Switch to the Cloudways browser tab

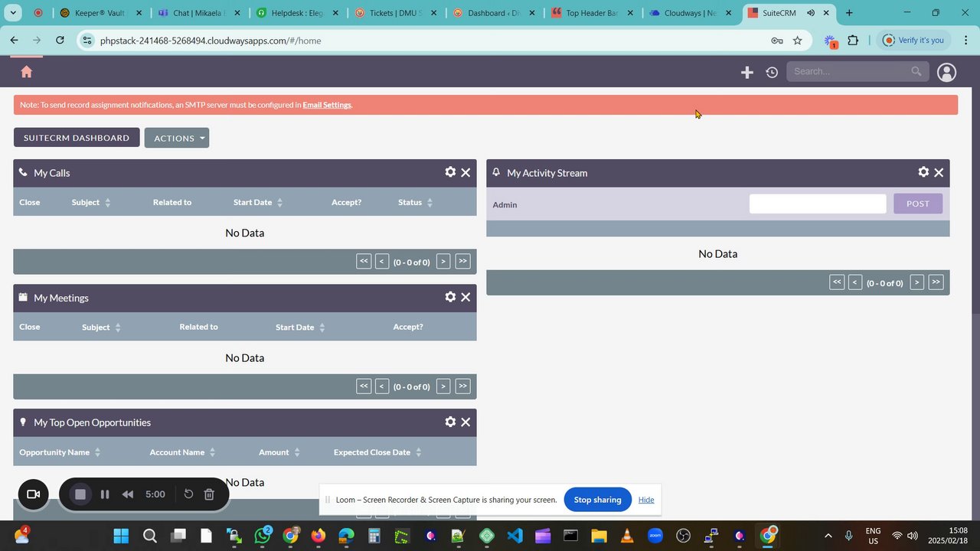pos(692,13)
